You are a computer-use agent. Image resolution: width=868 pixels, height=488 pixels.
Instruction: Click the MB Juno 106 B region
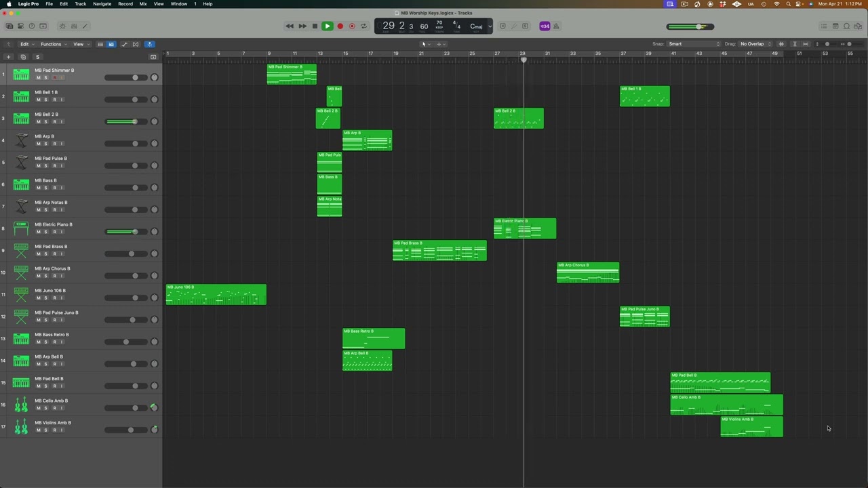[216, 295]
